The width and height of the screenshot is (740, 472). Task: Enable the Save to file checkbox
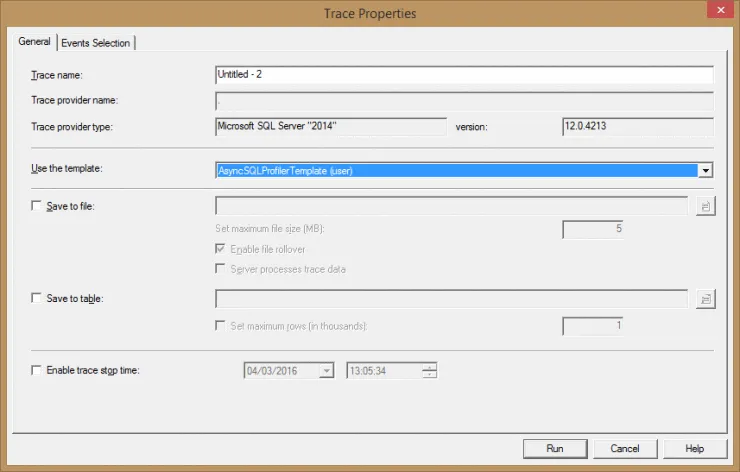coord(38,206)
